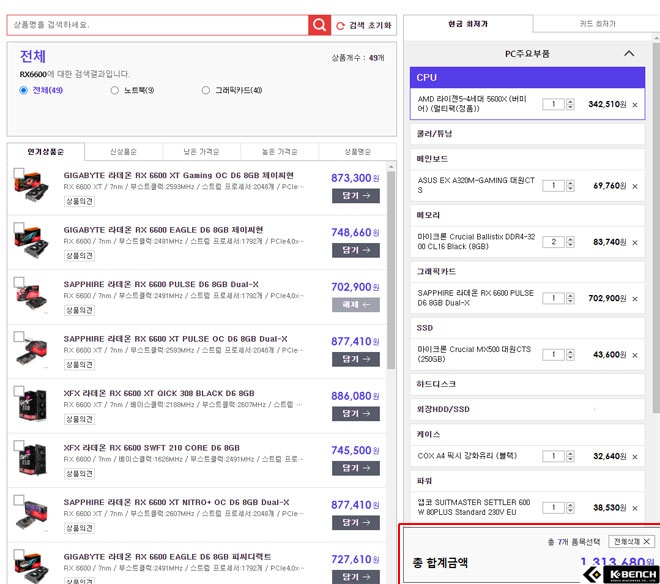Open 상품의견 for XFX RX 6600 SWFT 210
Screen dimensions: 660x584
pyautogui.click(x=79, y=474)
